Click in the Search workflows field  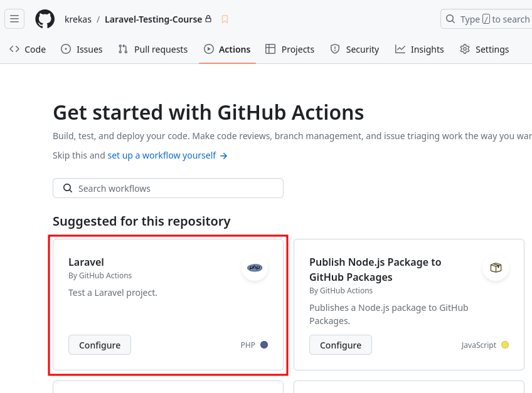click(x=168, y=188)
